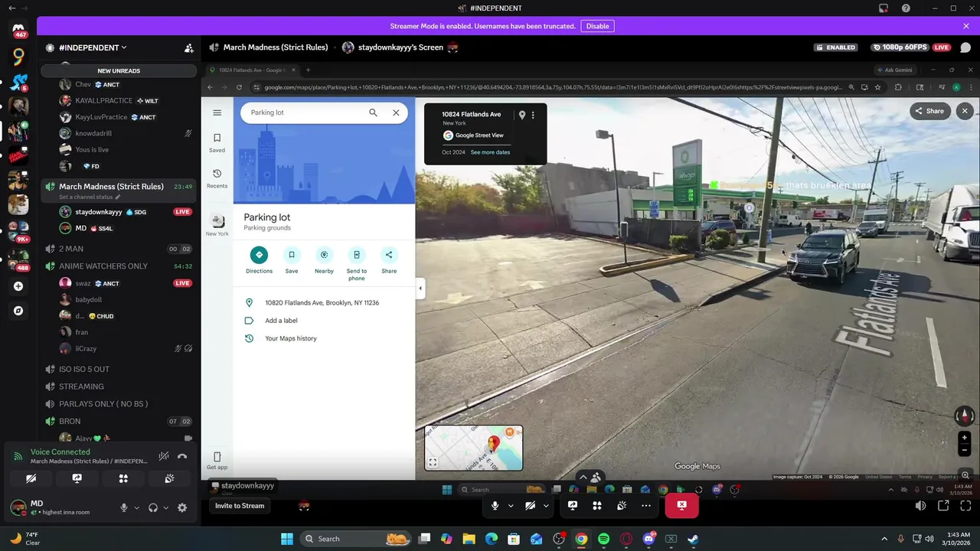Viewport: 980px width, 551px height.
Task: Click share screen icon in stream control bar
Action: (x=572, y=506)
